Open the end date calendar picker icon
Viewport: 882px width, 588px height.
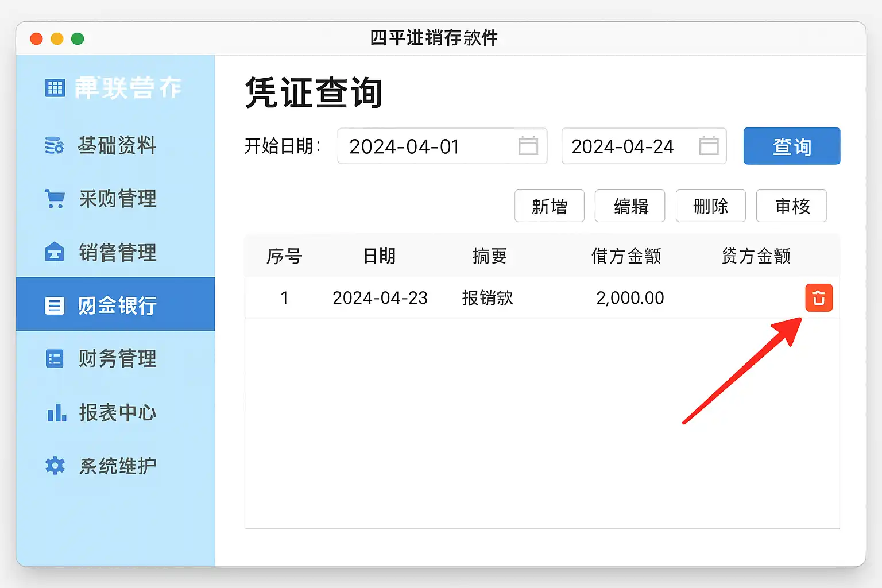(x=709, y=146)
